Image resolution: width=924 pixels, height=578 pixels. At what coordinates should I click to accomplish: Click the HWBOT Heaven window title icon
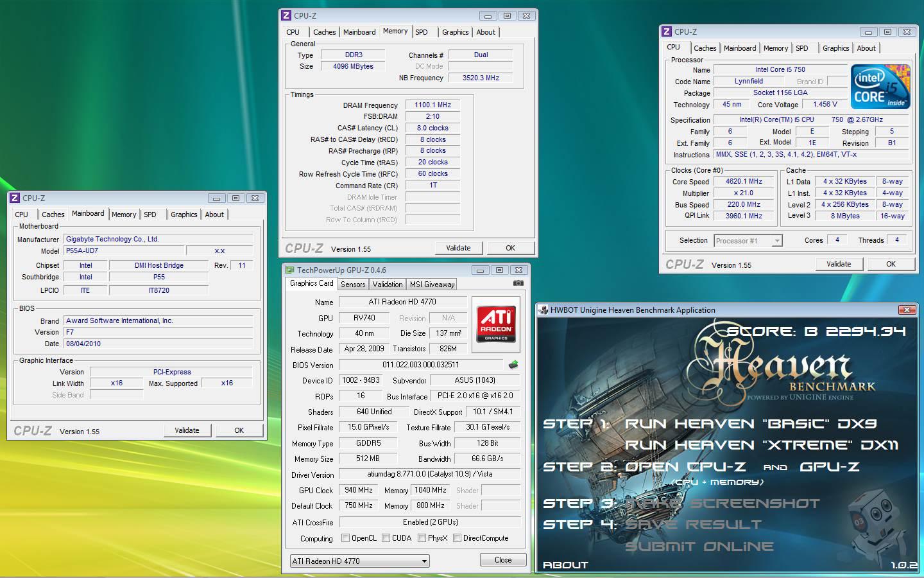(x=543, y=310)
